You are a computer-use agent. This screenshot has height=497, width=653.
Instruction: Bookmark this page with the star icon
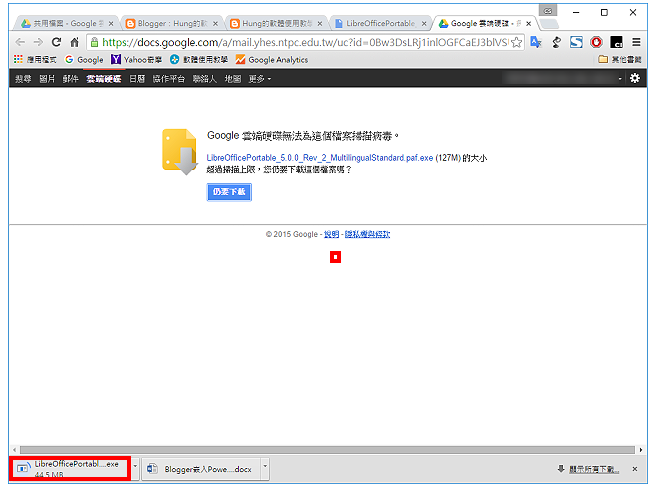click(516, 42)
